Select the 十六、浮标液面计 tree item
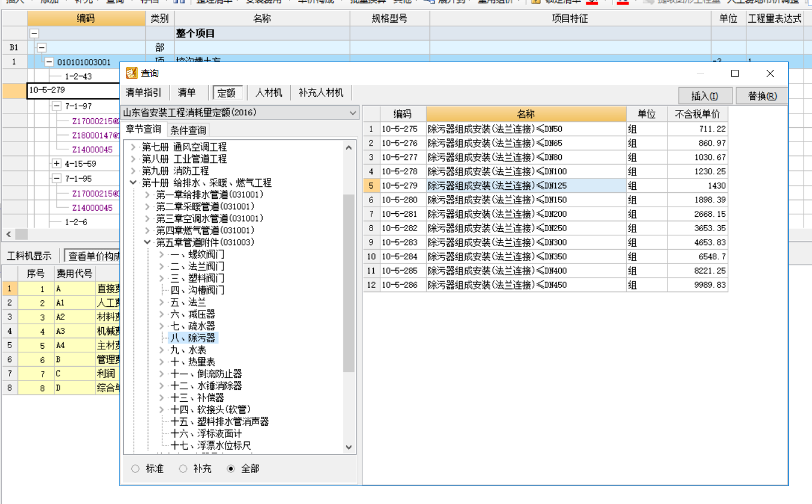The image size is (812, 504). pyautogui.click(x=206, y=434)
